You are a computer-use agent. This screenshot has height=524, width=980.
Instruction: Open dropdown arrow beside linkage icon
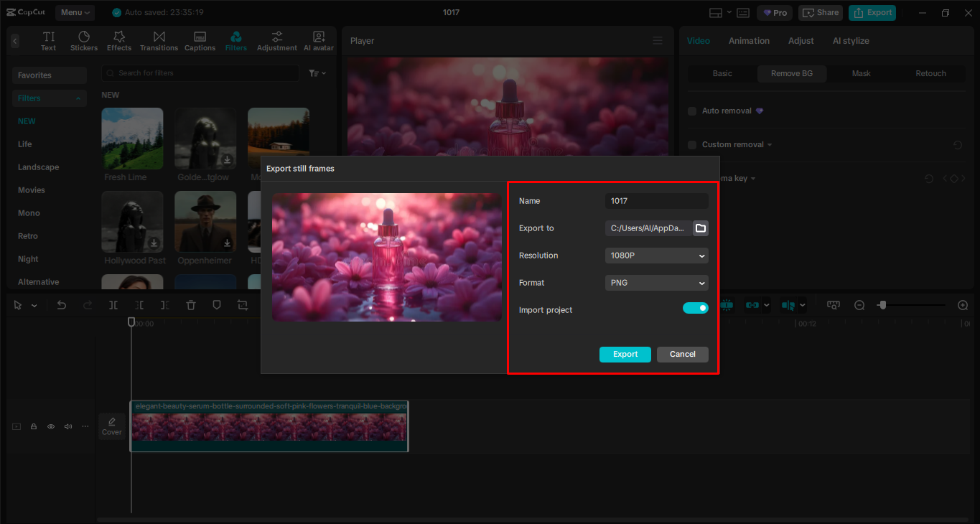click(x=766, y=305)
